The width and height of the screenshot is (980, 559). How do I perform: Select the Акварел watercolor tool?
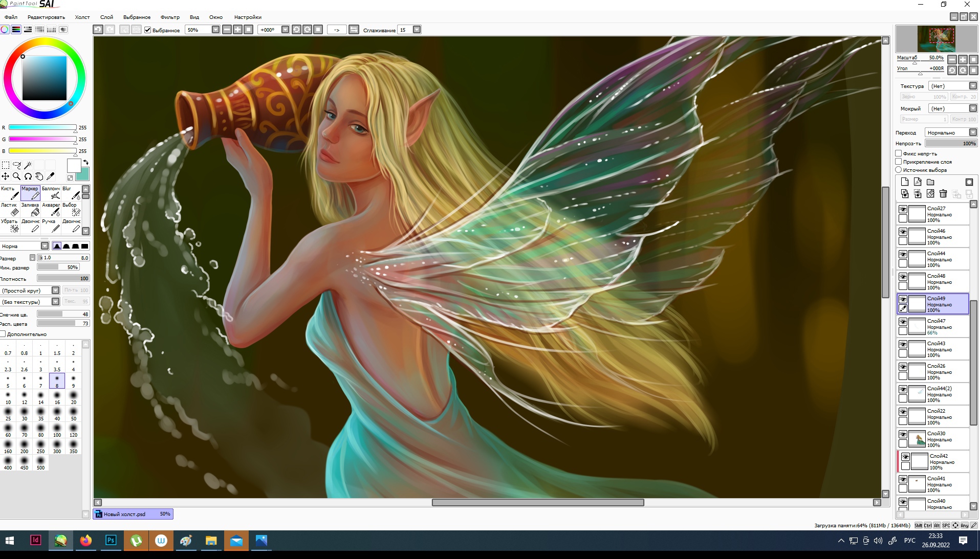(51, 209)
